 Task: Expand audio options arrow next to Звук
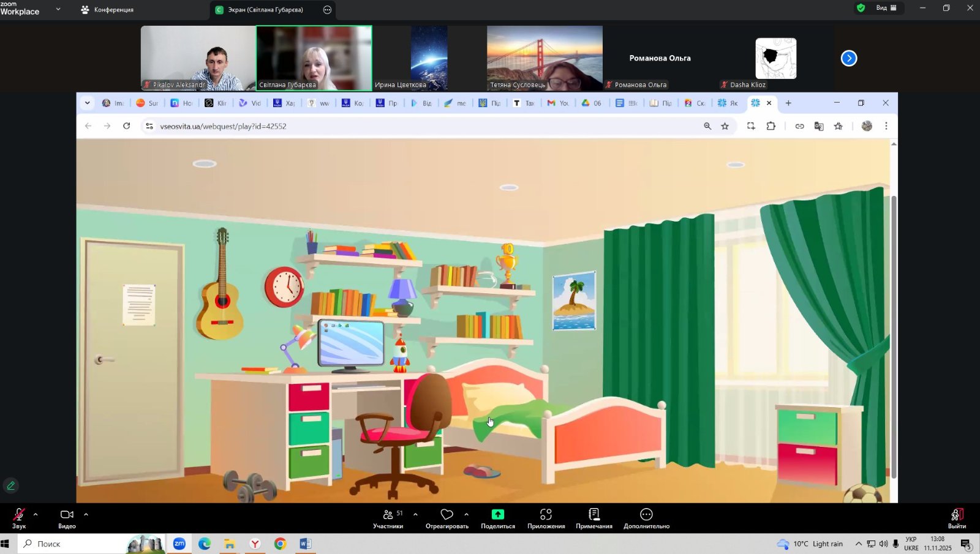click(x=36, y=514)
